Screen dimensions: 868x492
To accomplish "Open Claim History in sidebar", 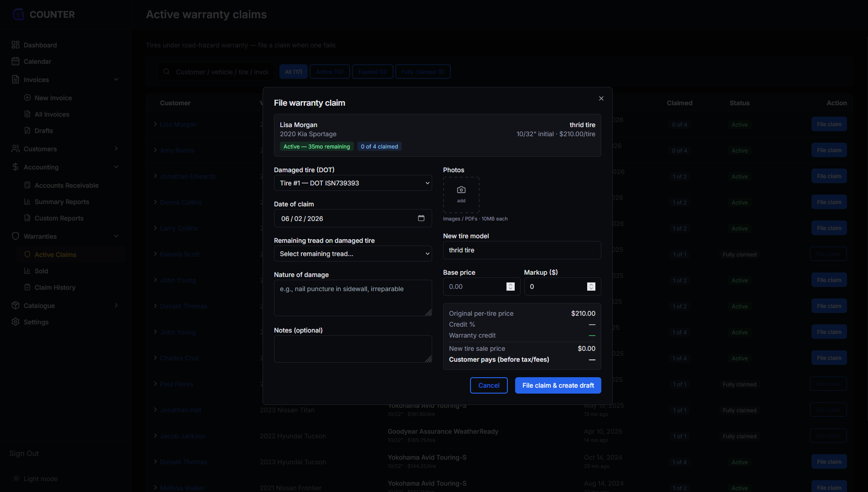I will point(55,287).
